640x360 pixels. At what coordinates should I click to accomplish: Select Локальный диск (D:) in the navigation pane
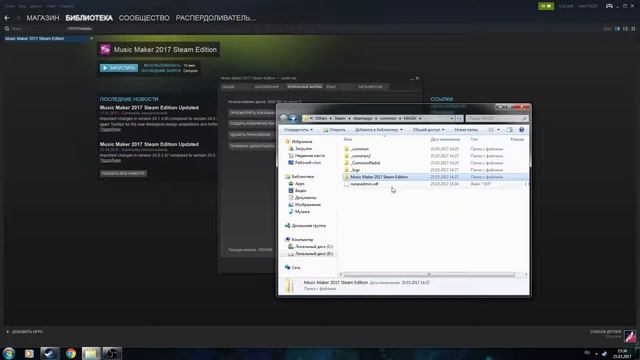(313, 254)
